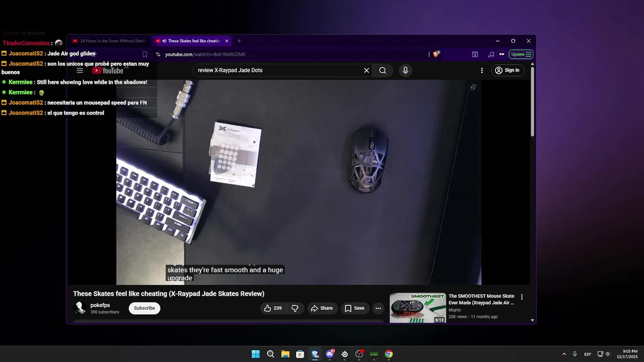Clear the YouTube search query with X
The height and width of the screenshot is (362, 644).
[366, 70]
